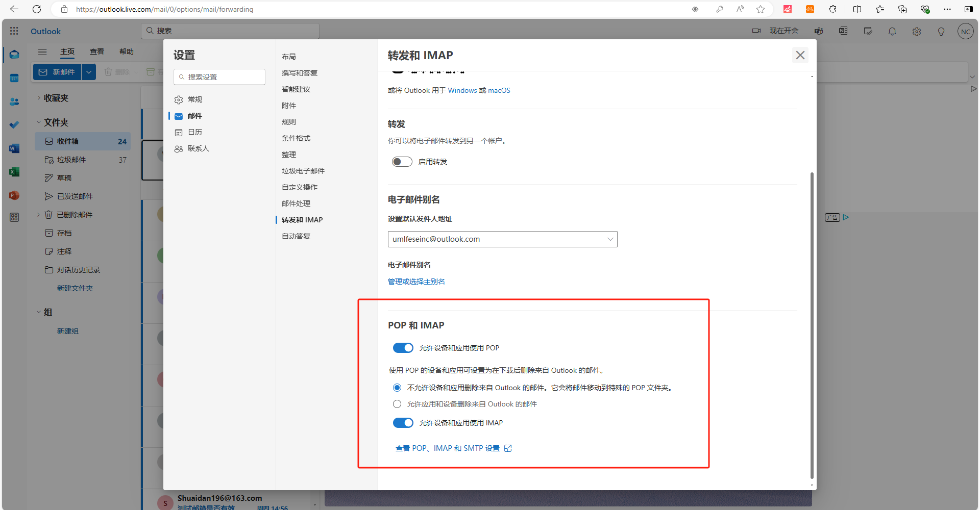Screen dimensions: 980x510
Task: Click the settings search field
Action: tap(219, 77)
